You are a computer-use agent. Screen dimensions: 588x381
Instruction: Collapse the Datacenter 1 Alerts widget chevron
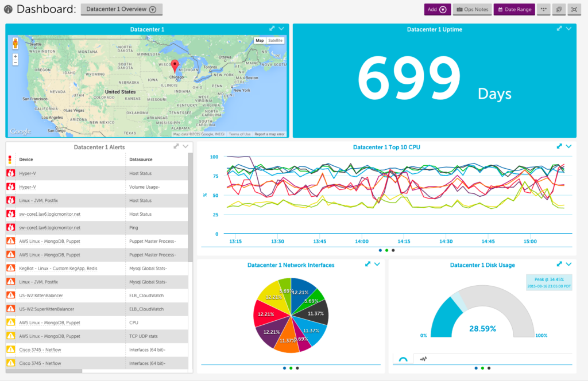185,146
